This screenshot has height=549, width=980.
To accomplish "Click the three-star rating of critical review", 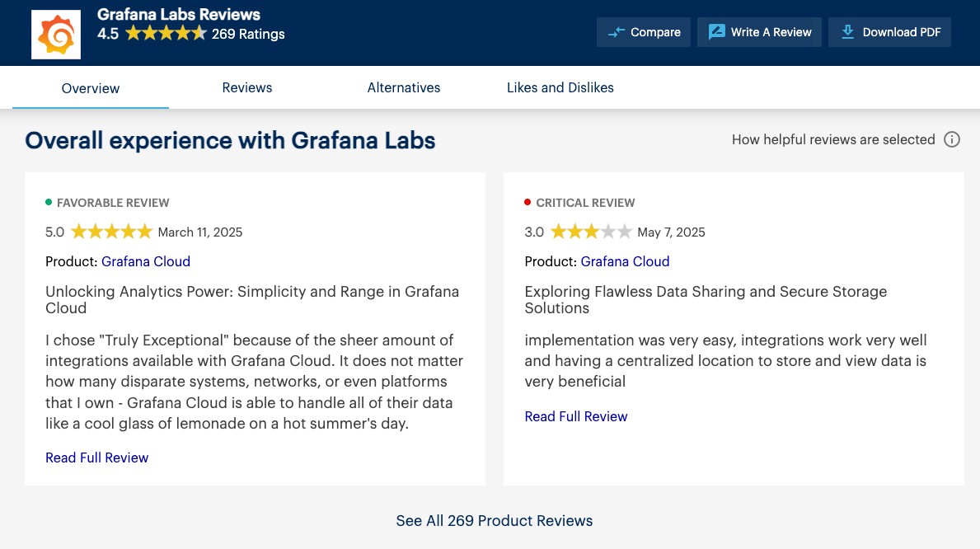I will point(591,232).
